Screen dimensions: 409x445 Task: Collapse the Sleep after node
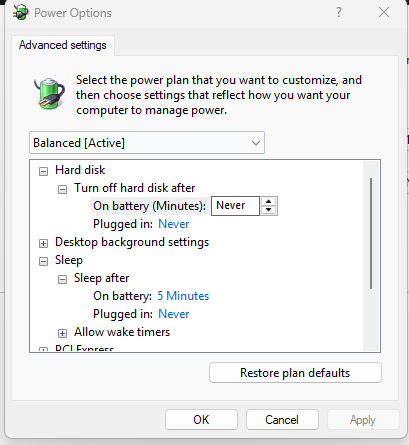tap(62, 280)
